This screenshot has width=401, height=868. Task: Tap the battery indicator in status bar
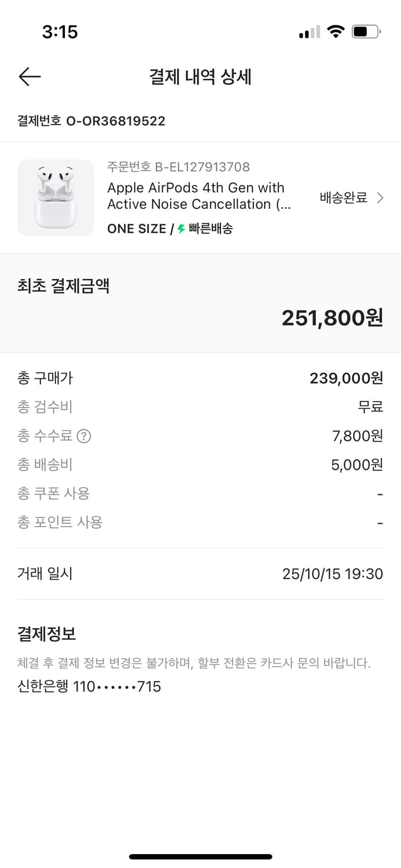366,32
